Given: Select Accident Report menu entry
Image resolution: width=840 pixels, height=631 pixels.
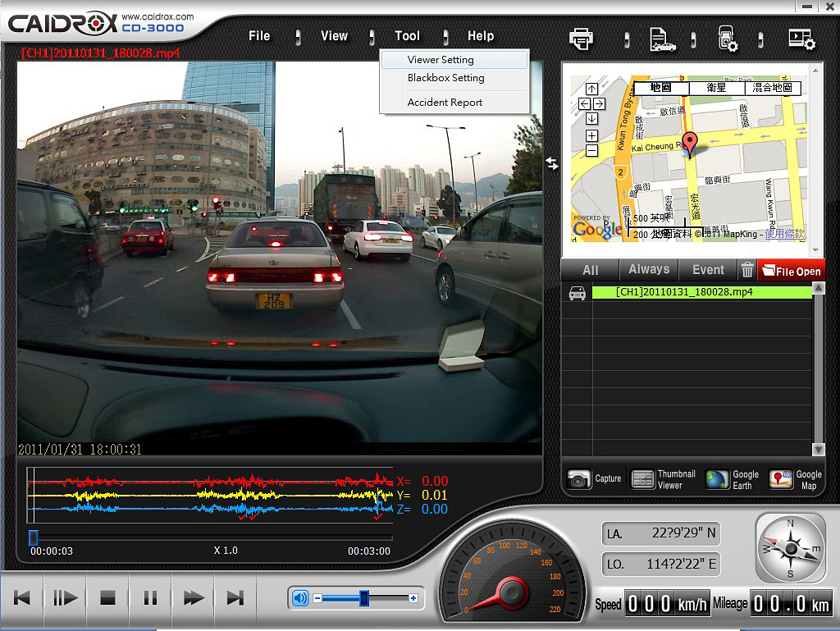Looking at the screenshot, I should coord(454,103).
